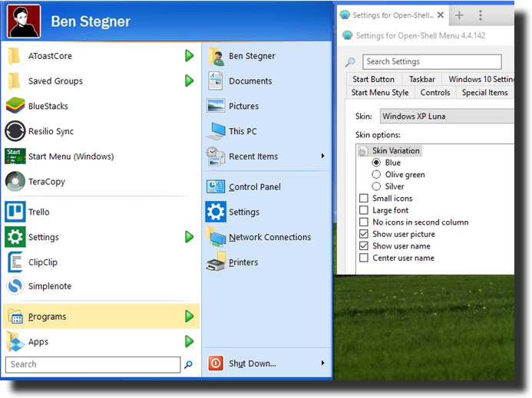Select the Blue skin variation
532x398 pixels.
coord(376,163)
